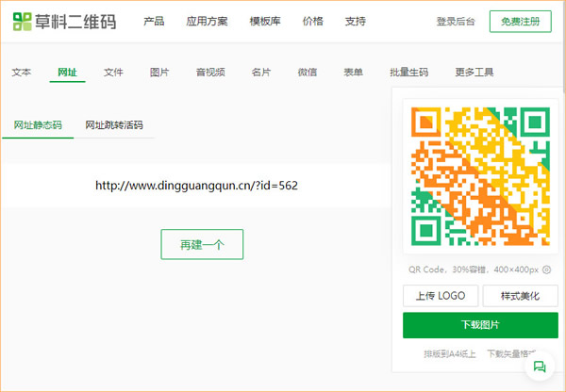Open the 产品 menu

click(154, 22)
